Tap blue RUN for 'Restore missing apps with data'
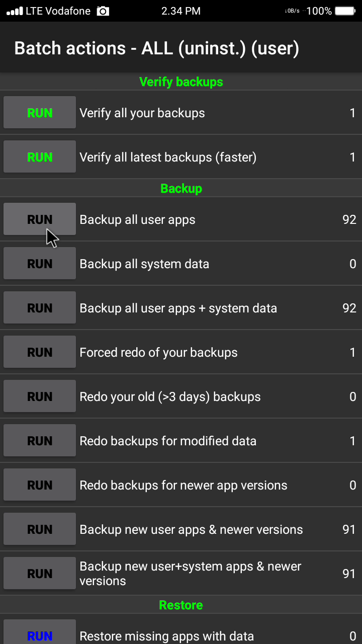 coord(40,635)
